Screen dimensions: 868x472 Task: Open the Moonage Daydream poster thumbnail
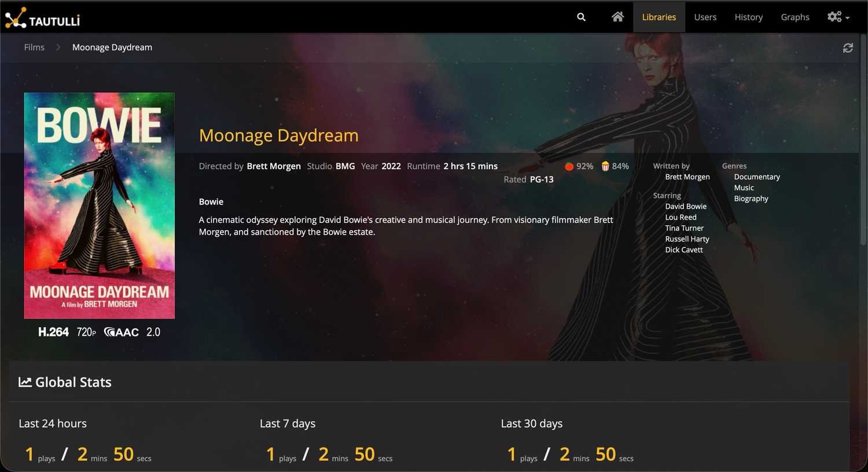(x=100, y=206)
